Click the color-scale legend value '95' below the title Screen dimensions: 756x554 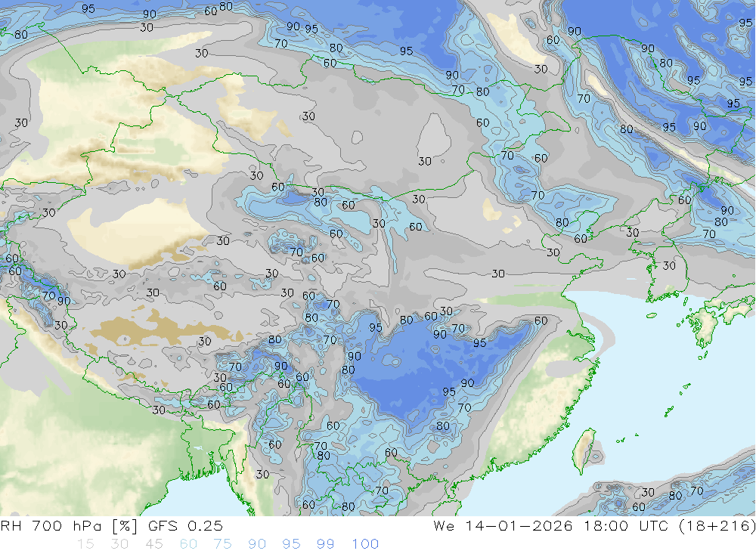(291, 544)
